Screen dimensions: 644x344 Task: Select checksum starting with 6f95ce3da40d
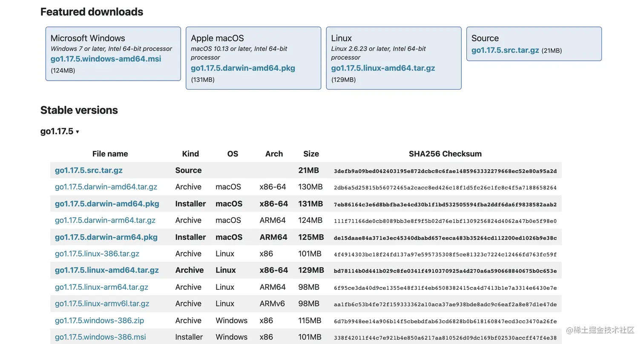click(x=445, y=288)
